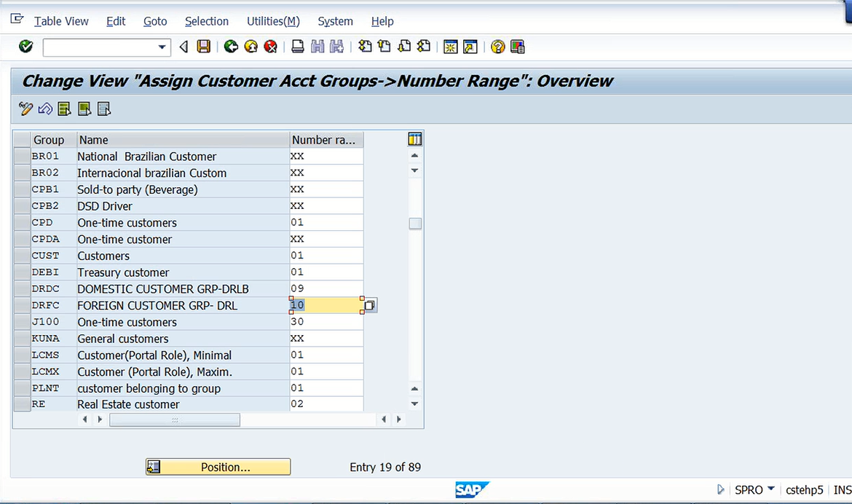Open the Help menu
The height and width of the screenshot is (504, 852).
pos(382,21)
